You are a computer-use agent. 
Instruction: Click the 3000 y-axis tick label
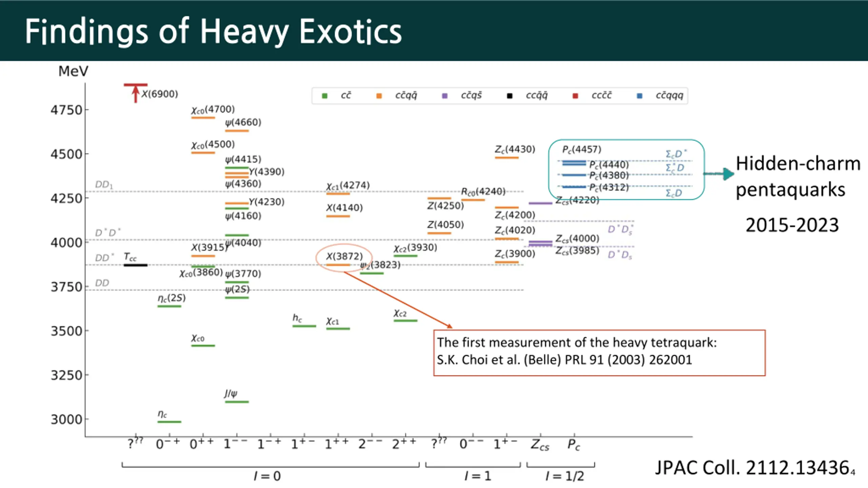[66, 420]
